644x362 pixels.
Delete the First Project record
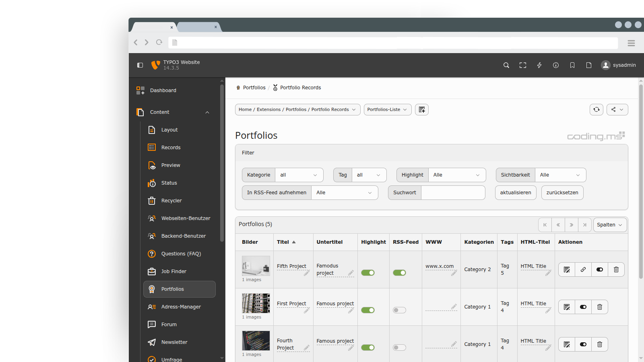[x=600, y=307]
